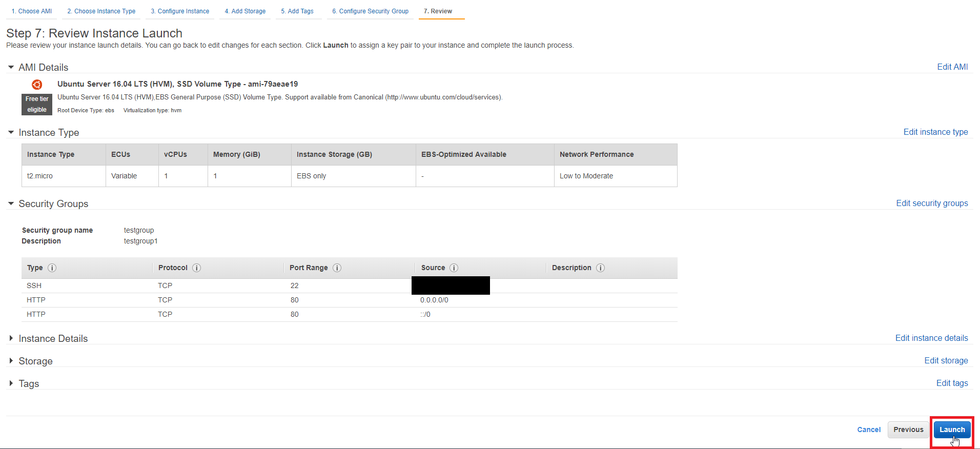Click the Root Device Type: ebs text
Screen dimensions: 980x449
(86, 110)
